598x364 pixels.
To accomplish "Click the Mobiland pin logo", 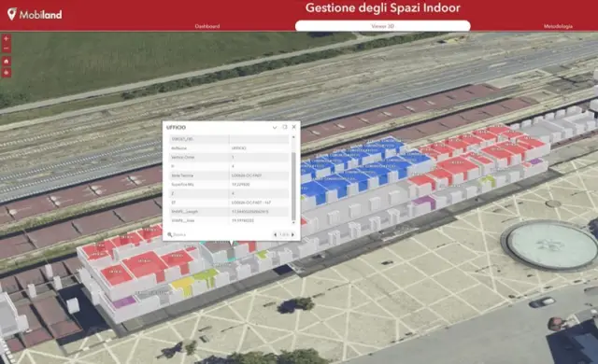I will (x=12, y=14).
